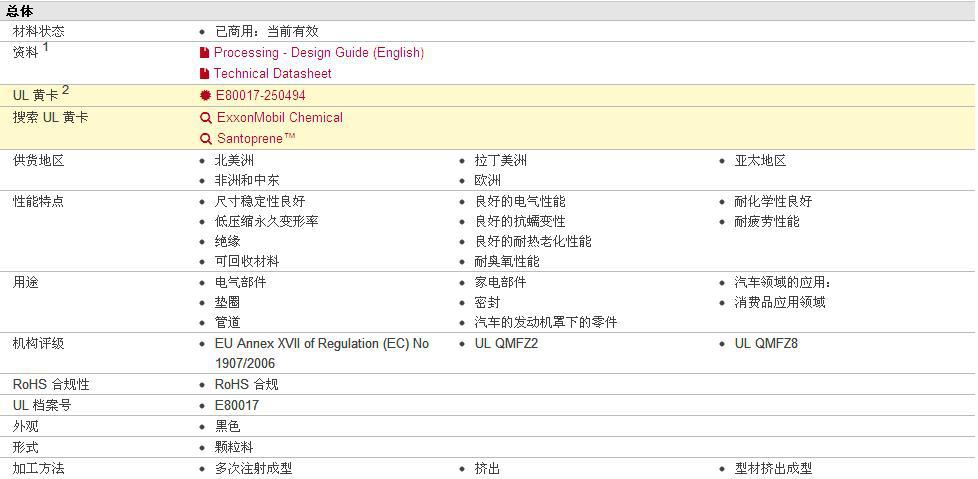
Task: Click the 耐臭氧性能 feature
Action: [x=507, y=261]
